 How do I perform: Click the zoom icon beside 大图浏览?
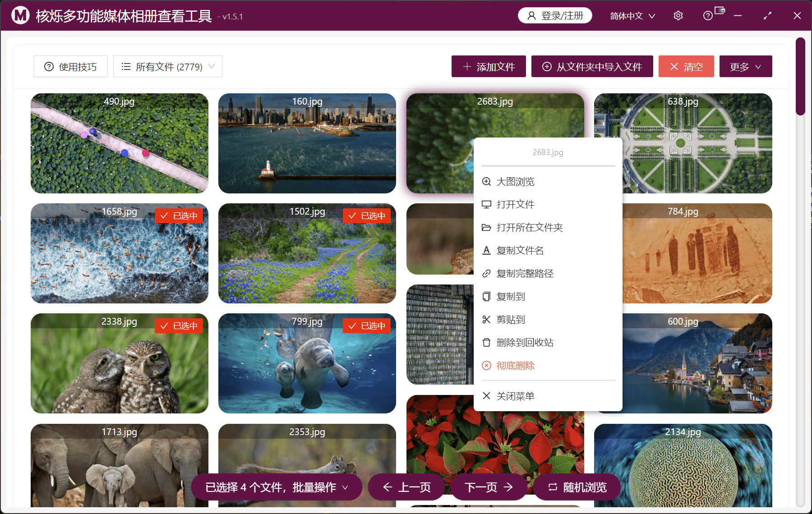[x=486, y=182]
